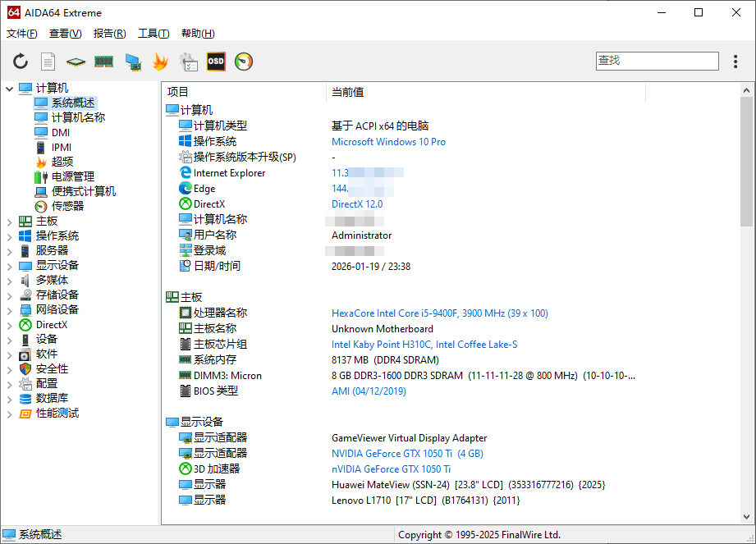Click the Report document icon in the toolbar
The height and width of the screenshot is (544, 756).
48,62
